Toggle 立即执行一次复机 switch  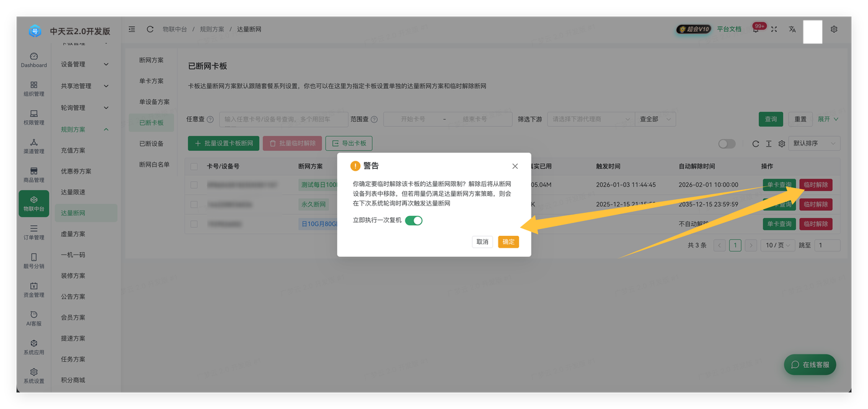pos(414,220)
